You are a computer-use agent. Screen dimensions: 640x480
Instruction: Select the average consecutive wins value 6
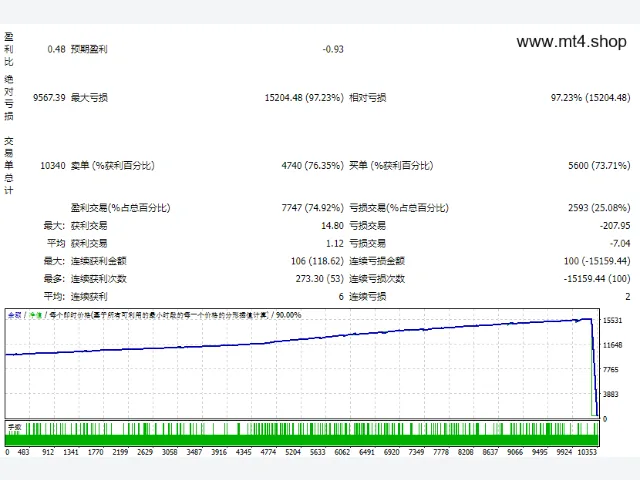click(x=341, y=297)
